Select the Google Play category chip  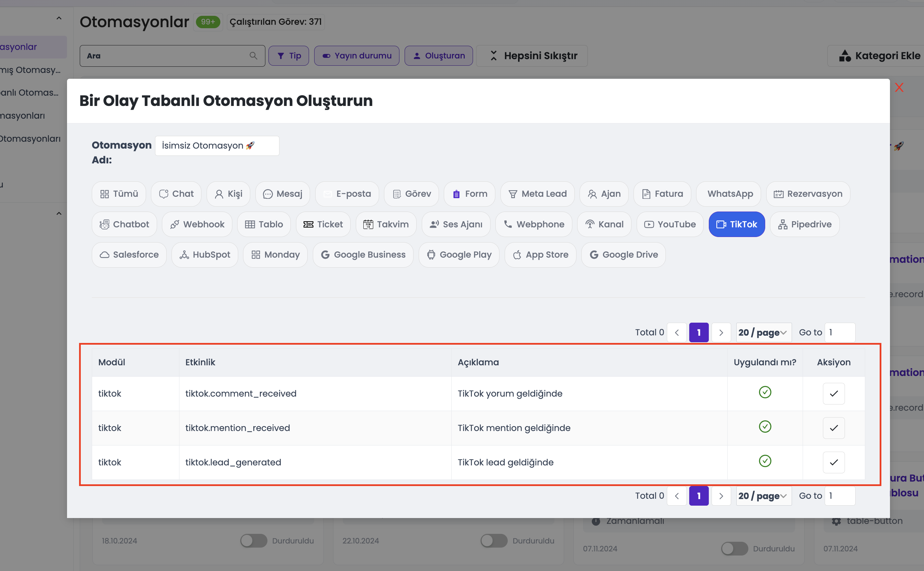[459, 255]
